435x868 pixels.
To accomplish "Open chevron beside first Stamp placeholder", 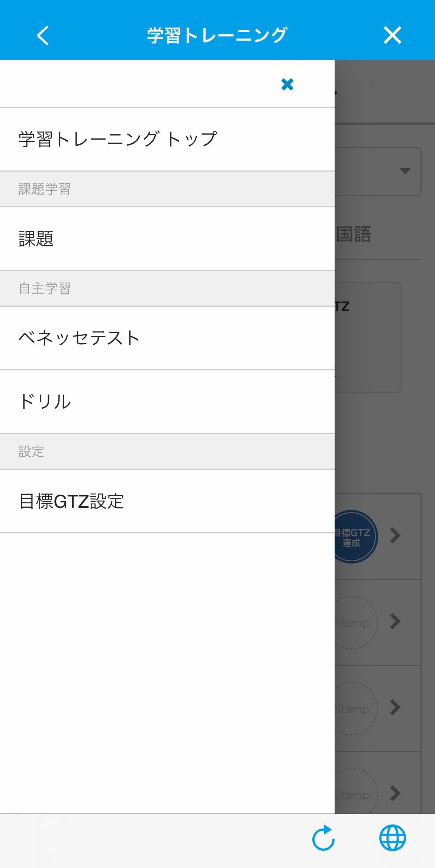I will pos(395,622).
